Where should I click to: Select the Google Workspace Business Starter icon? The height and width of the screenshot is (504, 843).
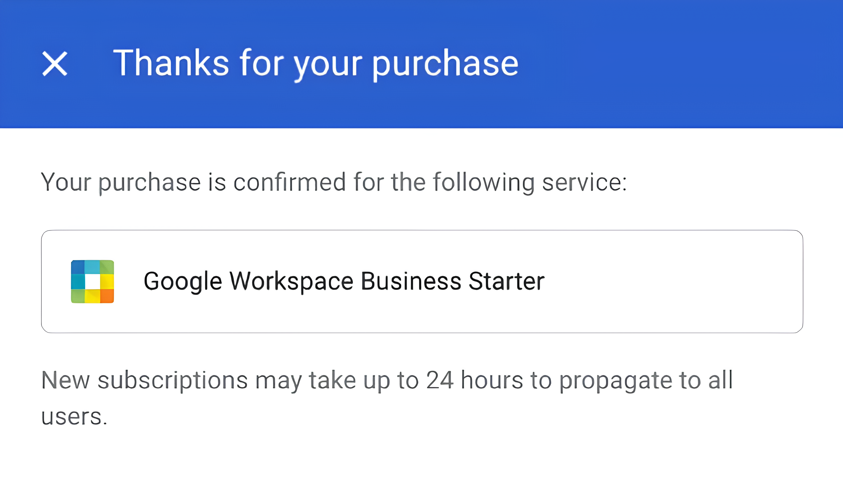(92, 280)
